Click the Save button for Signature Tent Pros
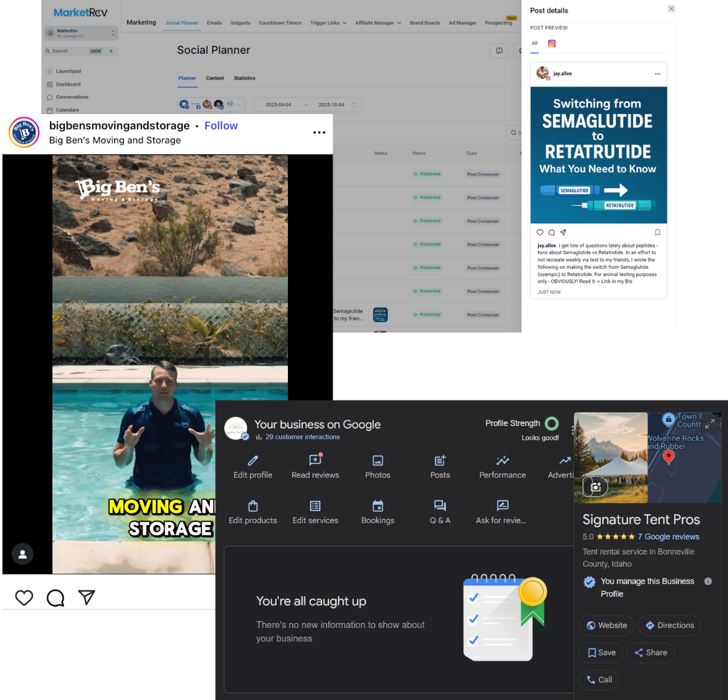Viewport: 728px width, 700px height. [601, 653]
